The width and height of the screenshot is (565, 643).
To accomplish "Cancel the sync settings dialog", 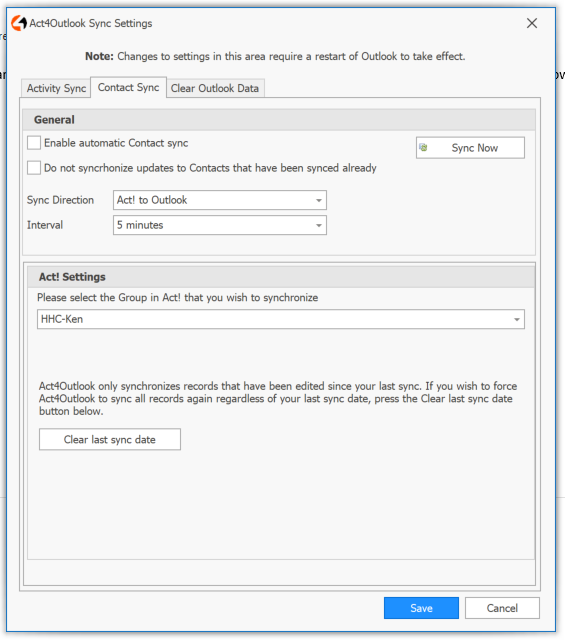I will (502, 608).
